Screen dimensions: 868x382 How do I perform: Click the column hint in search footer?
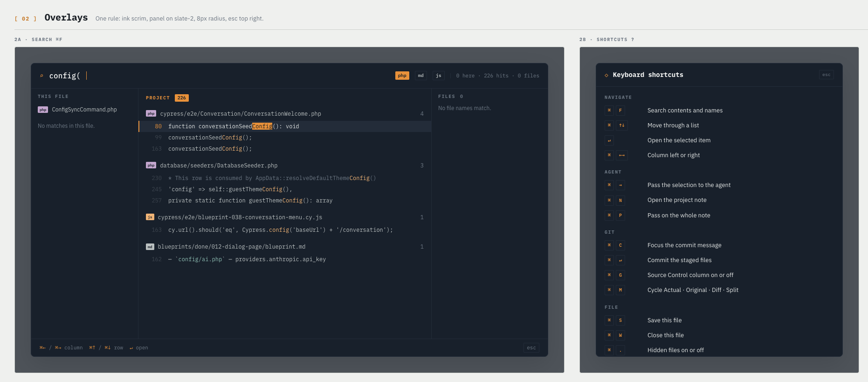point(61,348)
